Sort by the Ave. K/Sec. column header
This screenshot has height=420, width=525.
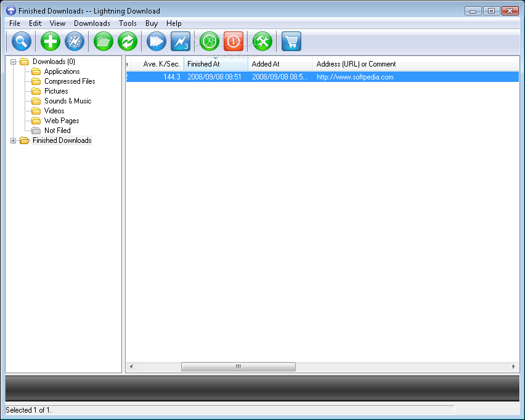tap(157, 64)
